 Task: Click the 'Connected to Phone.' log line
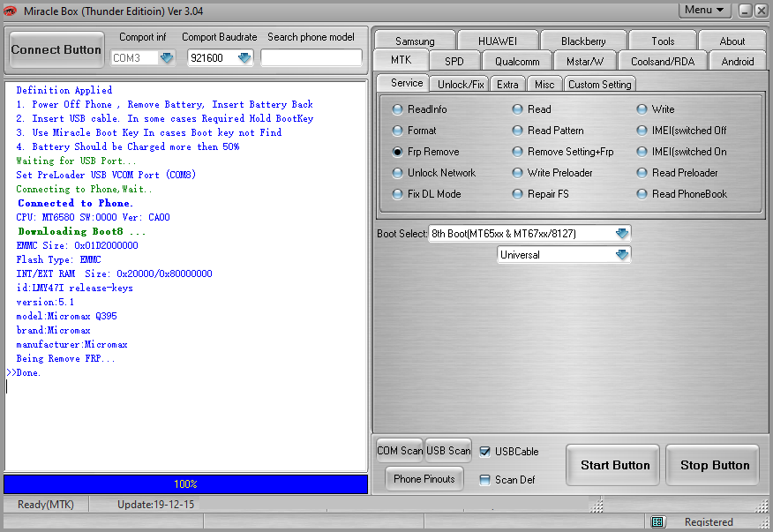75,203
